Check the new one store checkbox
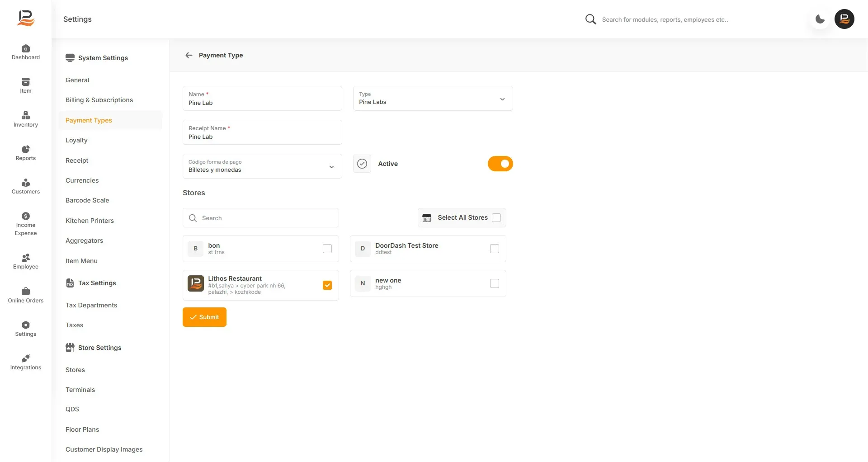The image size is (868, 462). click(495, 283)
